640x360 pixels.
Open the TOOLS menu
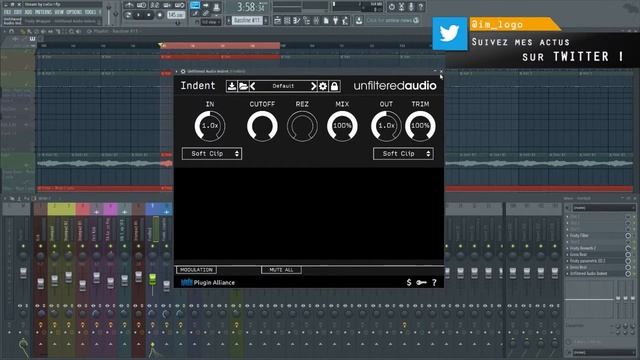(90, 12)
